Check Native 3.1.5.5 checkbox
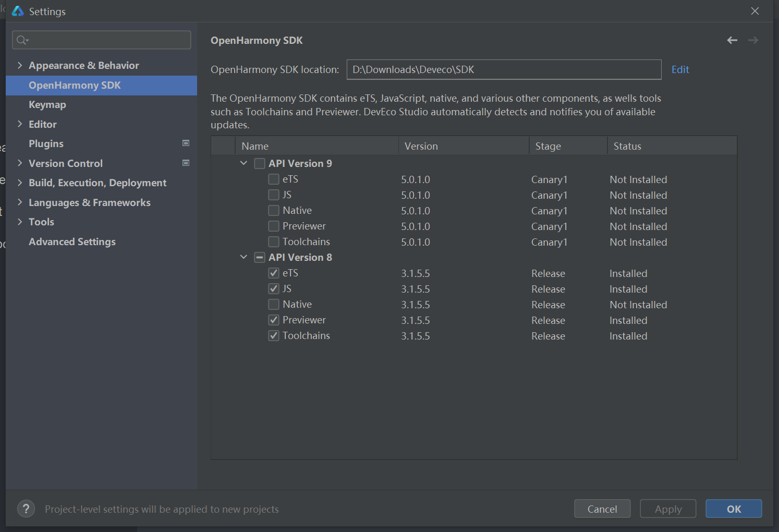This screenshot has width=779, height=532. [x=273, y=304]
